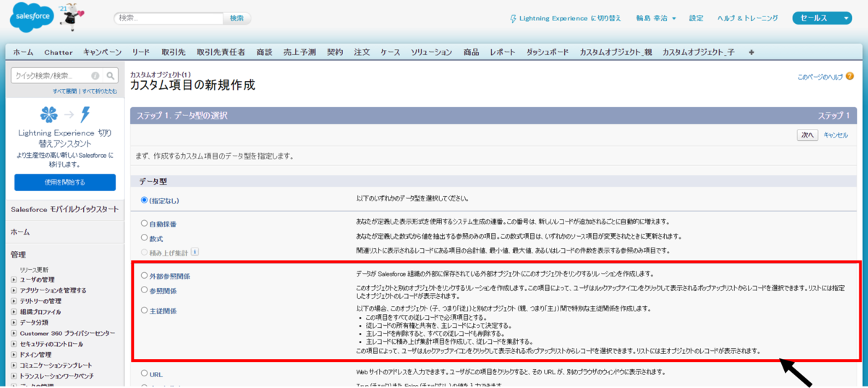This screenshot has height=388, width=868.
Task: Click the 検索 button in header
Action: pyautogui.click(x=237, y=18)
